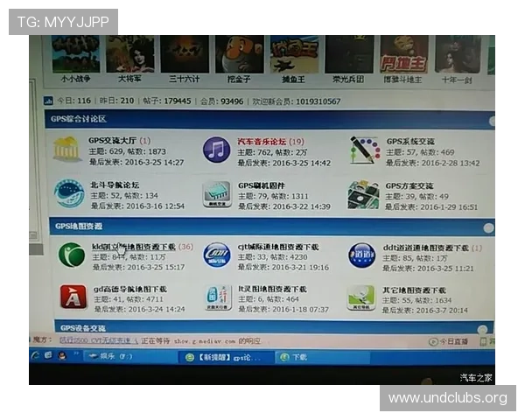The height and width of the screenshot is (420, 525).
Task: Open 其它地图资源下载 link
Action: 414,290
